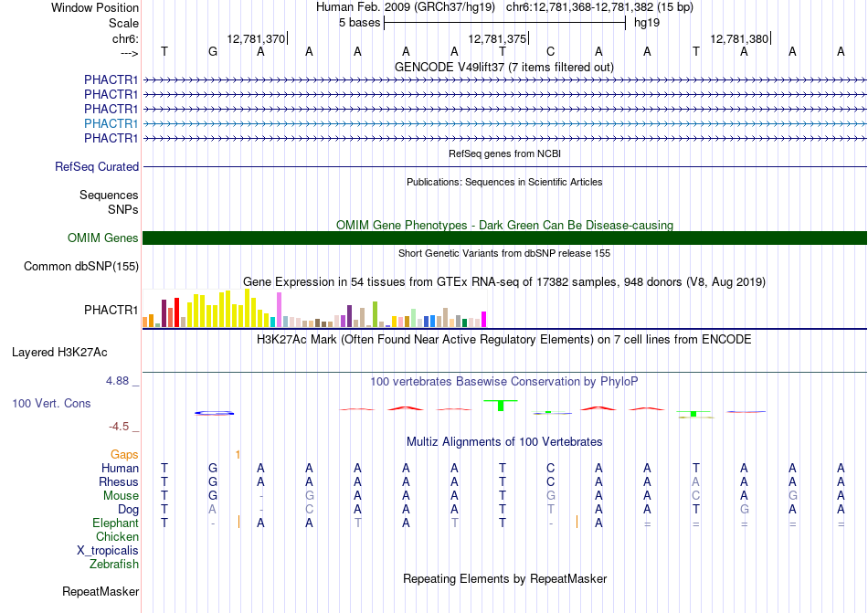Click the GTEx PHACTR1 gene label

(x=111, y=310)
